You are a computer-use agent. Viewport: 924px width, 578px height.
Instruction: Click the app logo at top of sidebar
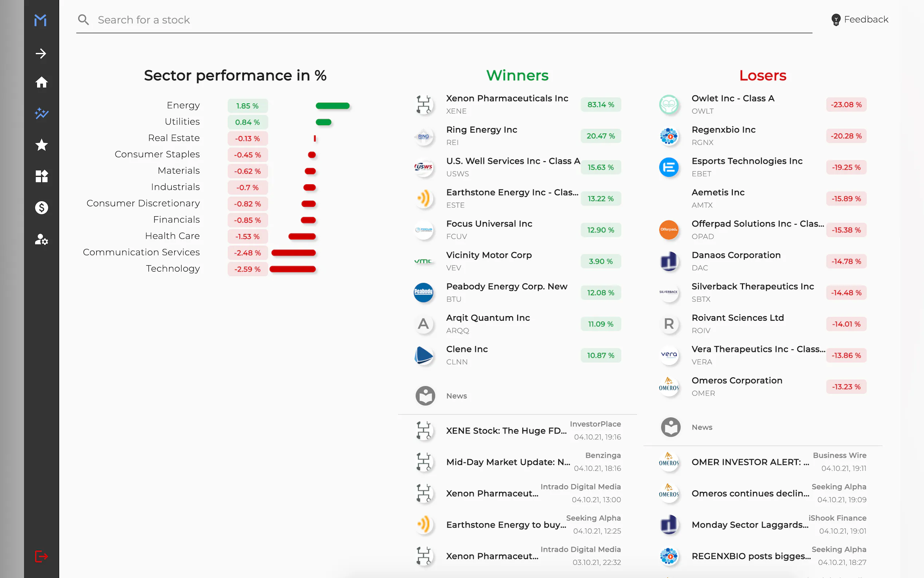pos(40,20)
